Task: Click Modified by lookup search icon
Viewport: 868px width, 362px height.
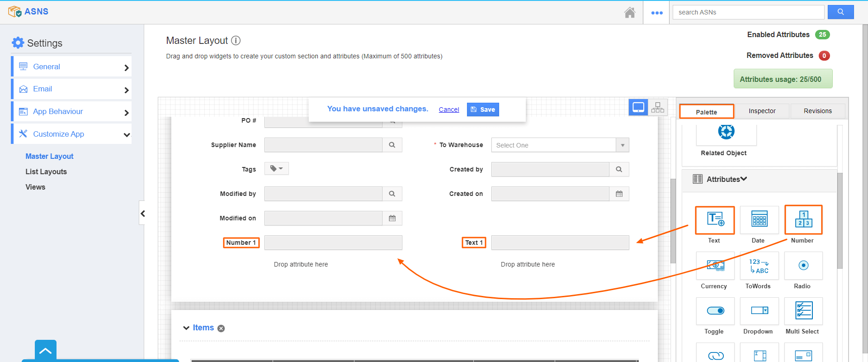Action: click(x=392, y=194)
